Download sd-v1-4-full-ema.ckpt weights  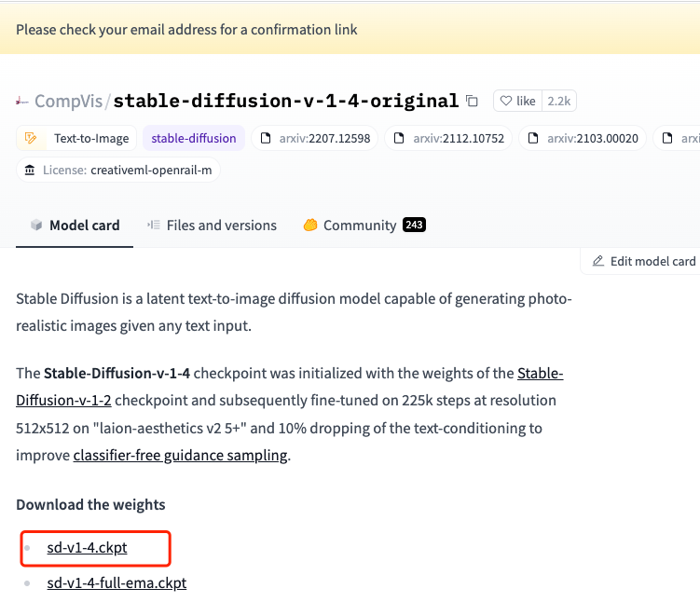coord(117,583)
